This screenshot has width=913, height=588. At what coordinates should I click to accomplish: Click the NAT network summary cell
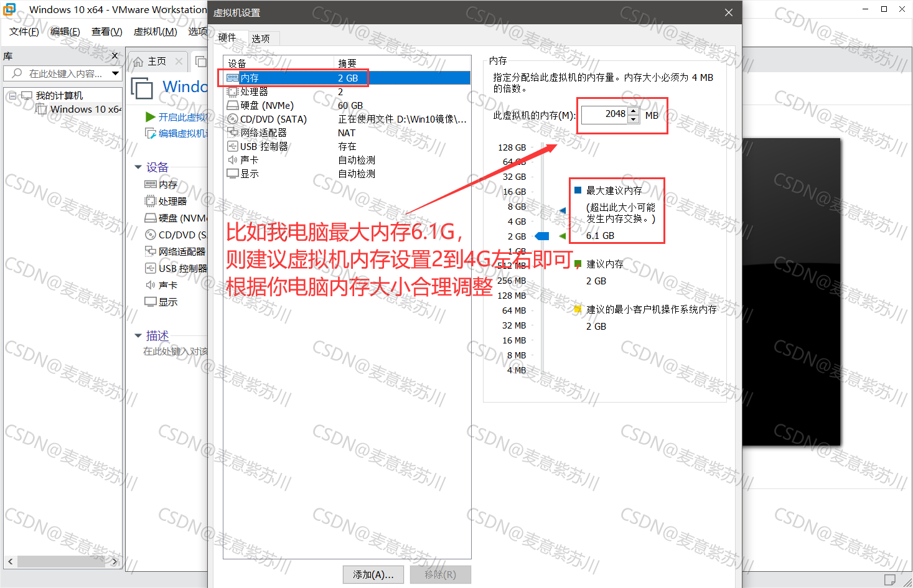pos(347,133)
